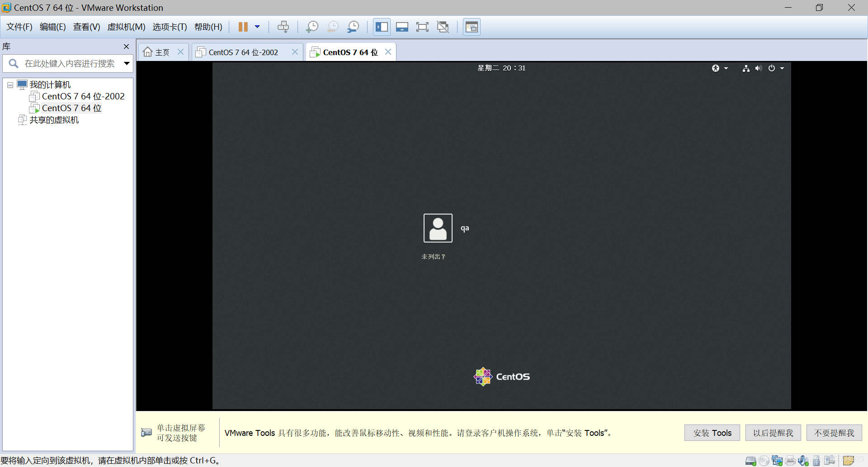The image size is (868, 467).
Task: Open the 帮助(H) menu
Action: pyautogui.click(x=208, y=27)
